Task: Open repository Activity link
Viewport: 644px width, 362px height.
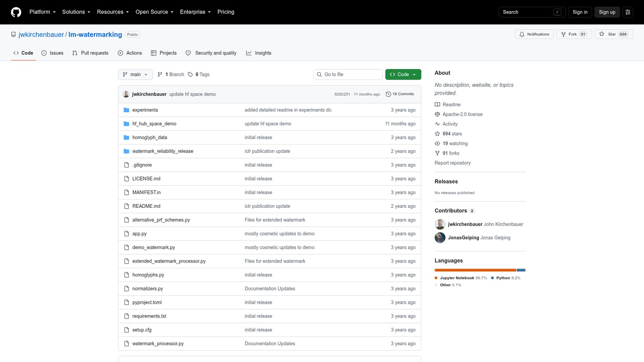Action: (x=446, y=124)
